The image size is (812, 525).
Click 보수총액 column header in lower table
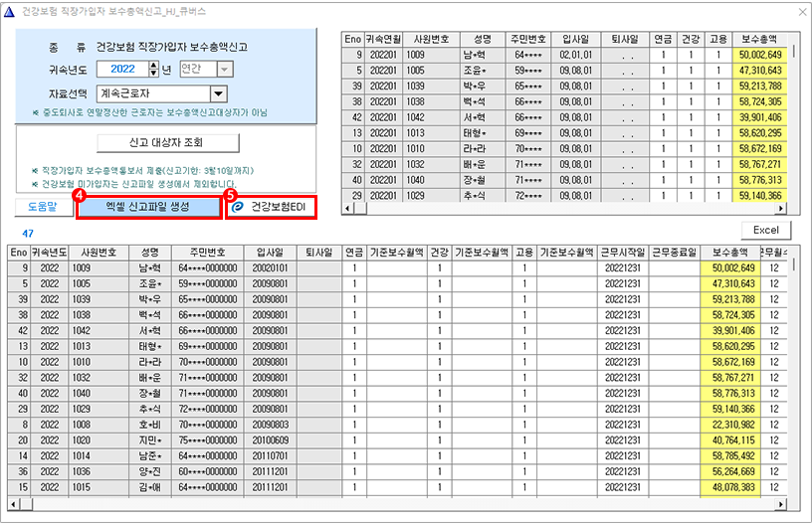pos(729,252)
